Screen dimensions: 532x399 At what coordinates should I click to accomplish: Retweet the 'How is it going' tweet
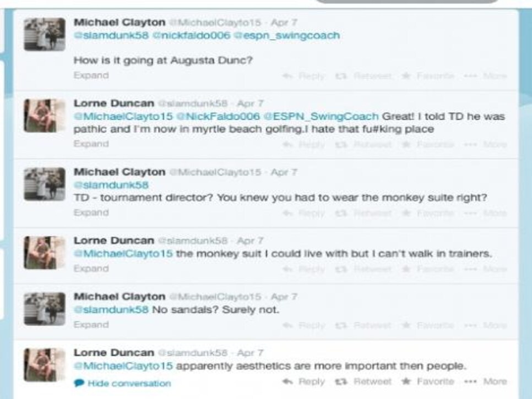click(363, 75)
